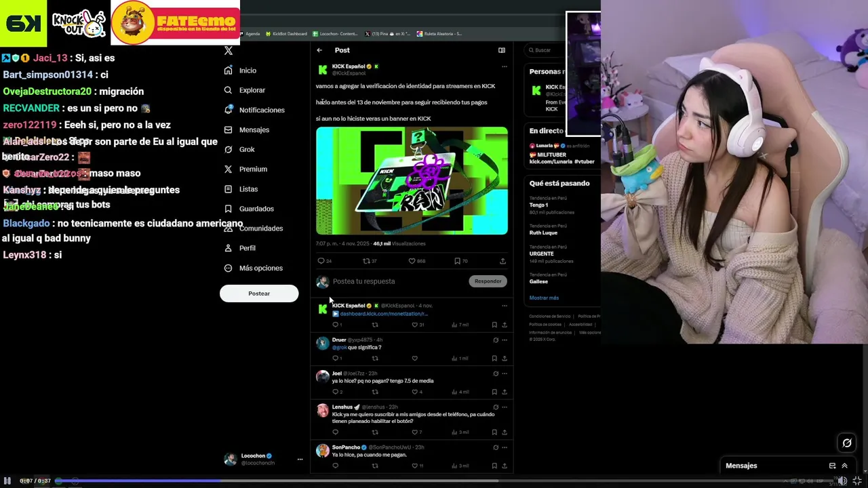Screen dimensions: 868x488
Task: Open account menu next to Locochon
Action: coord(300,460)
